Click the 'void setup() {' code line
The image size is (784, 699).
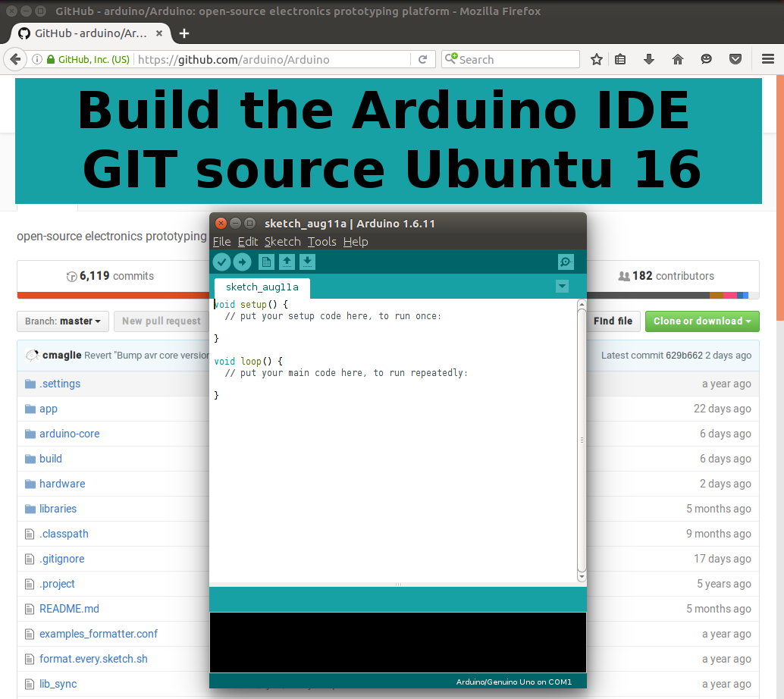(x=251, y=304)
